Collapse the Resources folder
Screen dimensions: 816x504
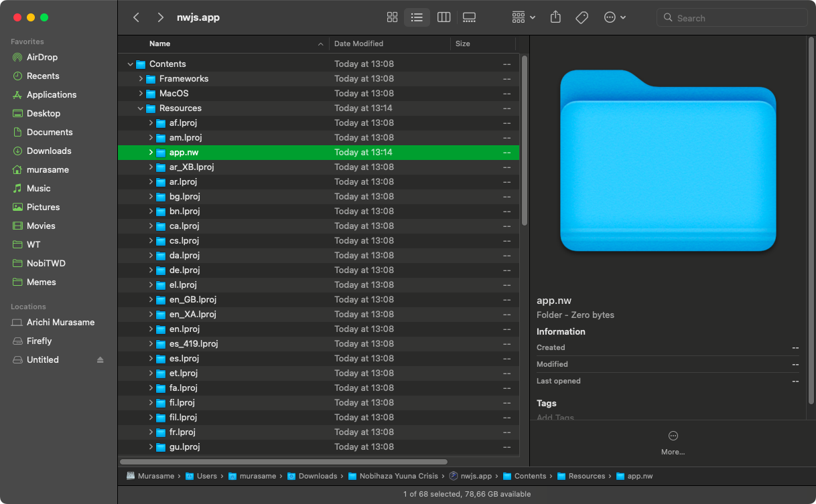(x=141, y=108)
